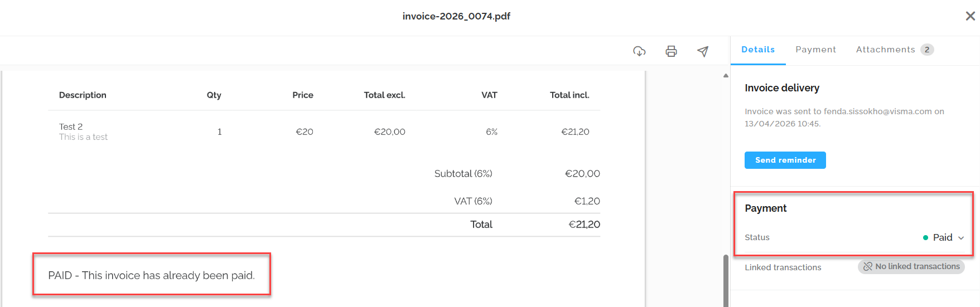
Task: Close the invoice preview window
Action: pos(970,16)
